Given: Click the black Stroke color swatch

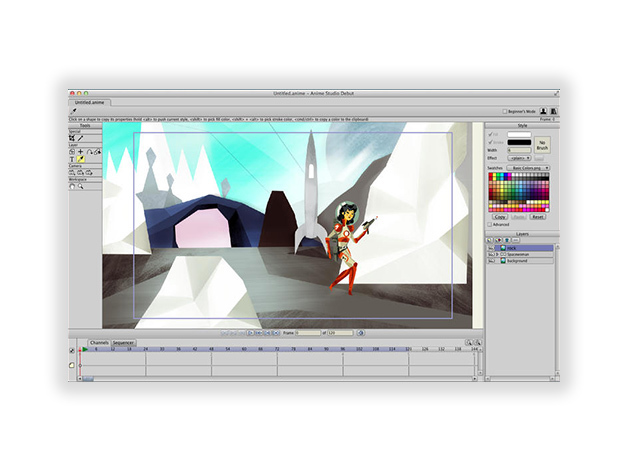Looking at the screenshot, I should 519,142.
